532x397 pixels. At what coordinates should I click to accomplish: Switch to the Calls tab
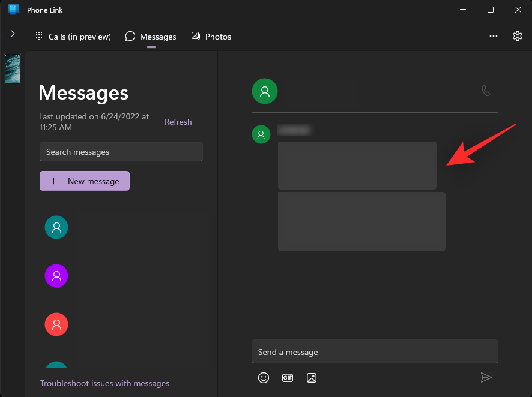[x=73, y=36]
